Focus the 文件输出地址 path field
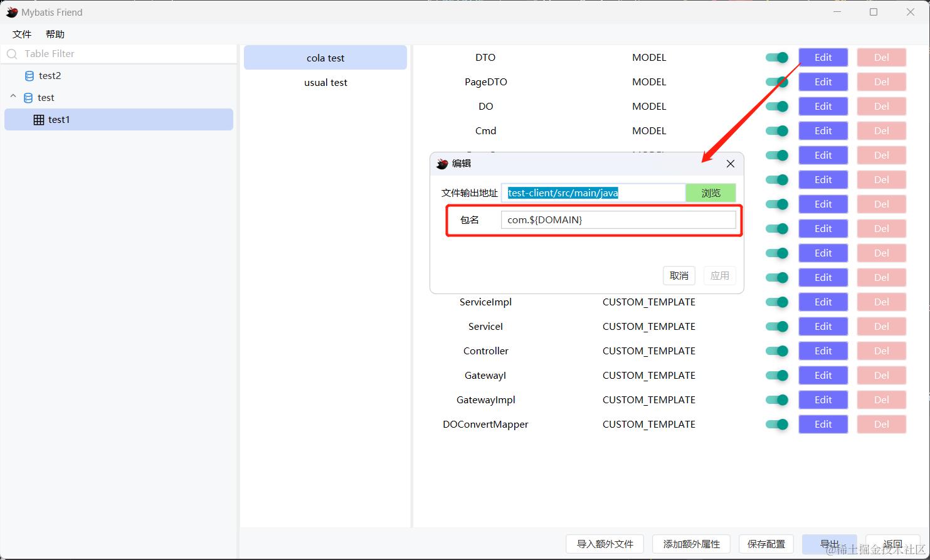 (593, 193)
